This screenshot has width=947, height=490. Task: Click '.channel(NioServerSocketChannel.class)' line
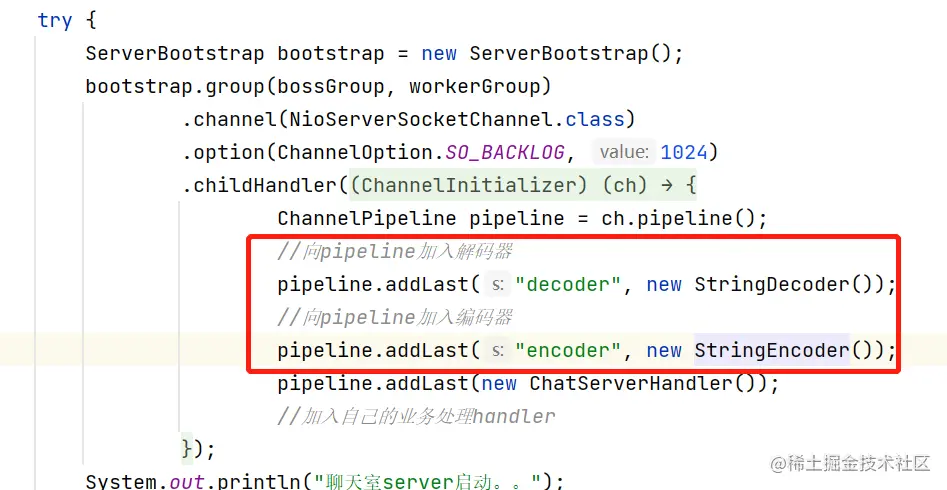click(409, 120)
